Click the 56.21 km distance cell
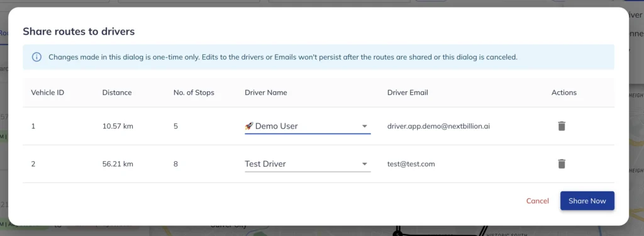This screenshot has width=644, height=236. click(118, 164)
